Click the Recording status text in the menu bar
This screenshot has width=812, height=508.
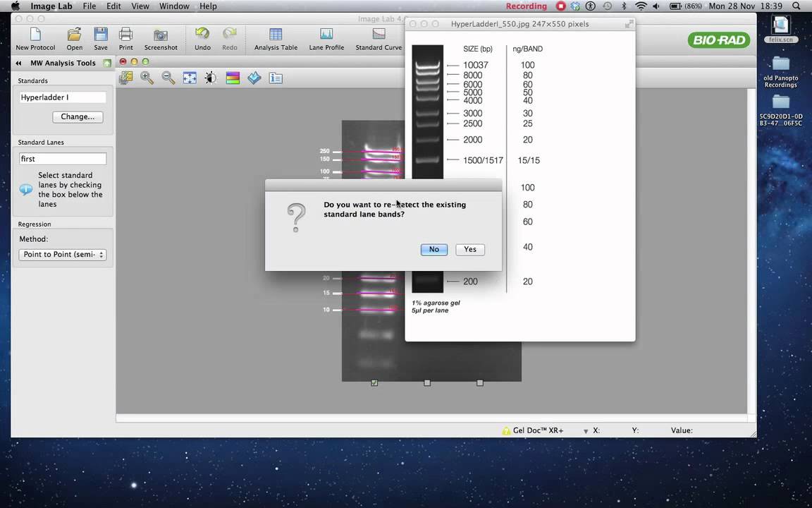[x=526, y=6]
